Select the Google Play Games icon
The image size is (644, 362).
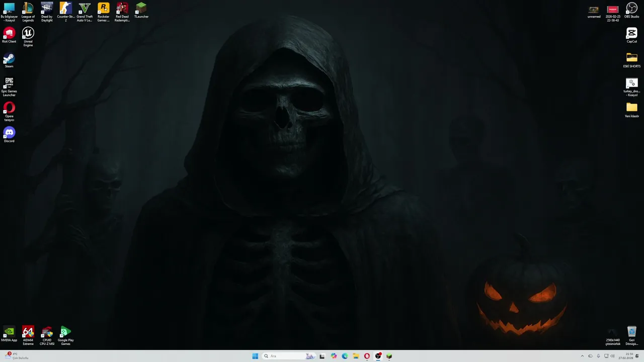click(65, 336)
